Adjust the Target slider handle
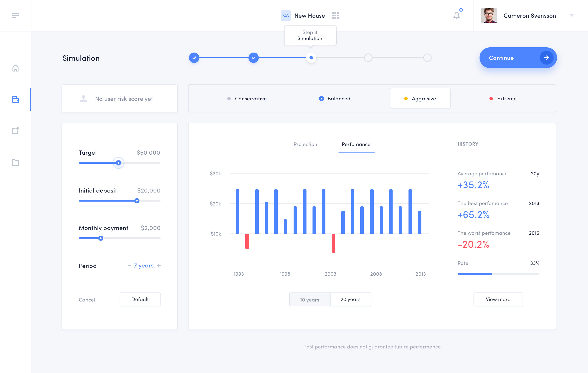Screen dimensions: 588x373 click(x=118, y=163)
